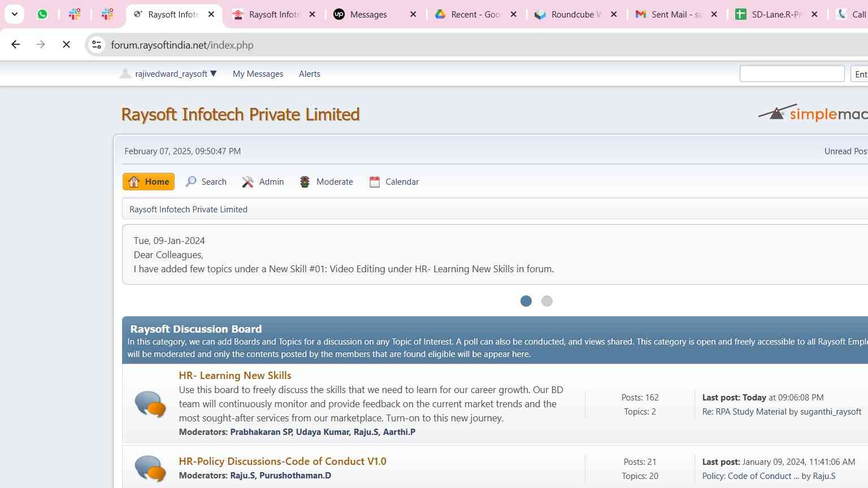Open the Admin menu
This screenshot has width=868, height=488.
point(263,182)
